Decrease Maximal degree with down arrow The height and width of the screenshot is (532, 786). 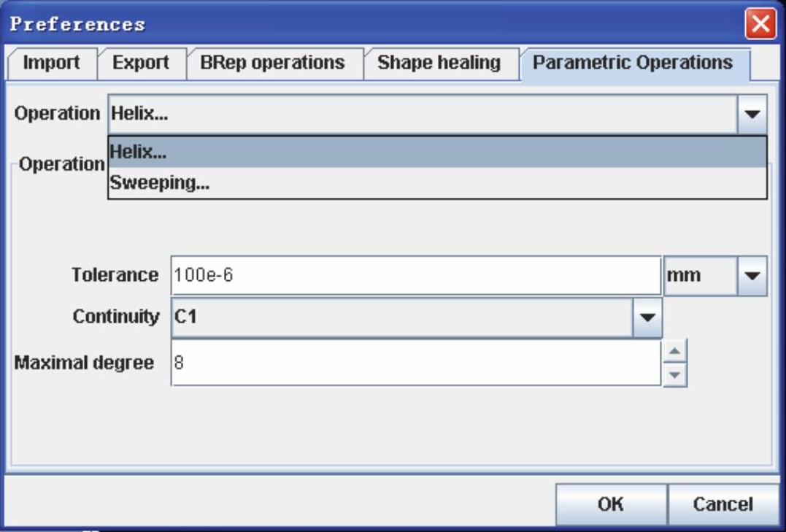click(675, 374)
